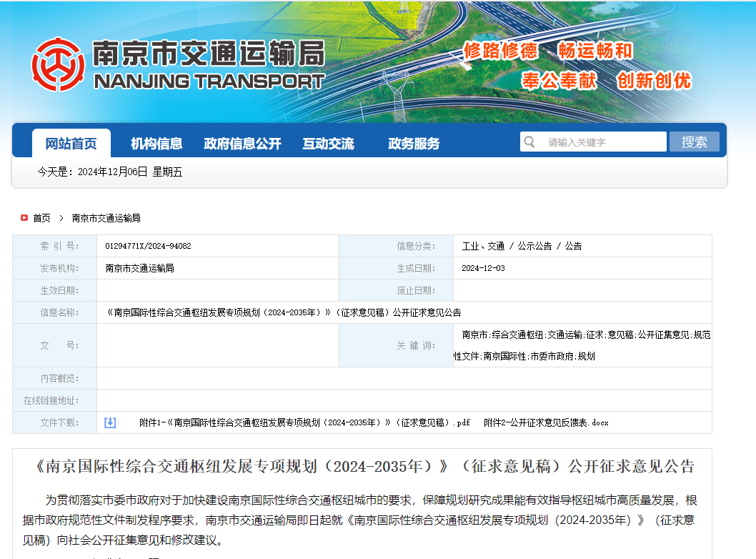Click the announcement title heading
The image size is (756, 559).
click(x=364, y=467)
